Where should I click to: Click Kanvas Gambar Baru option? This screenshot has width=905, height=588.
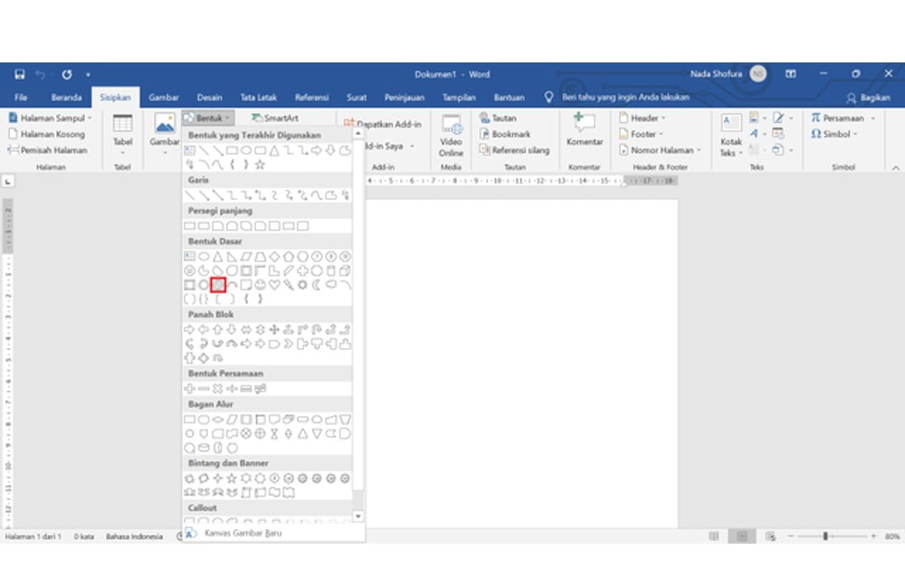pyautogui.click(x=243, y=534)
